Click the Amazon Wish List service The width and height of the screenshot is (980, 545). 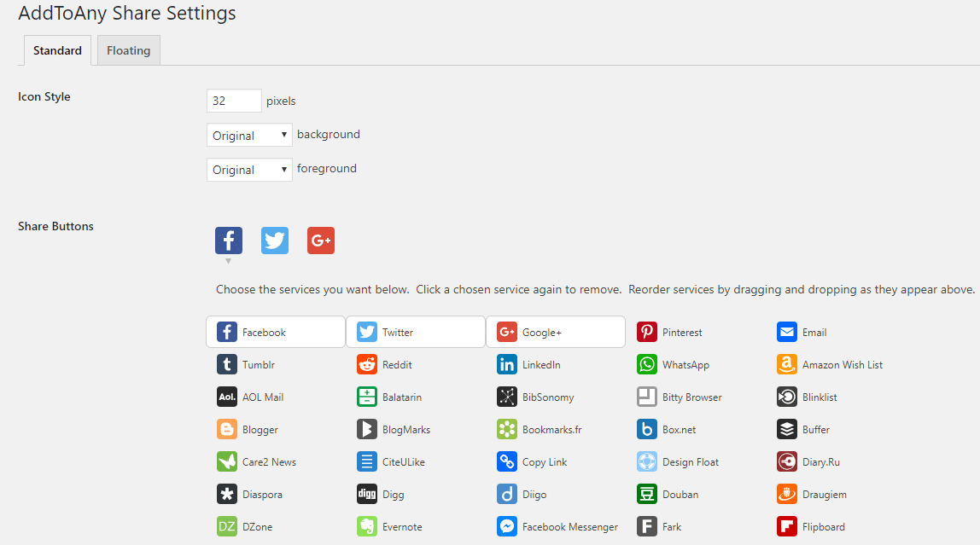click(x=829, y=364)
